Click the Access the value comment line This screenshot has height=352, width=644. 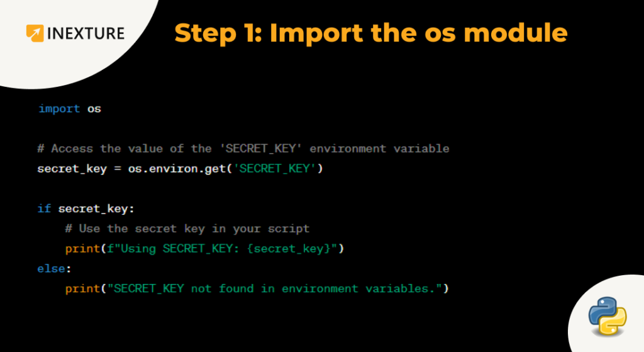point(243,149)
